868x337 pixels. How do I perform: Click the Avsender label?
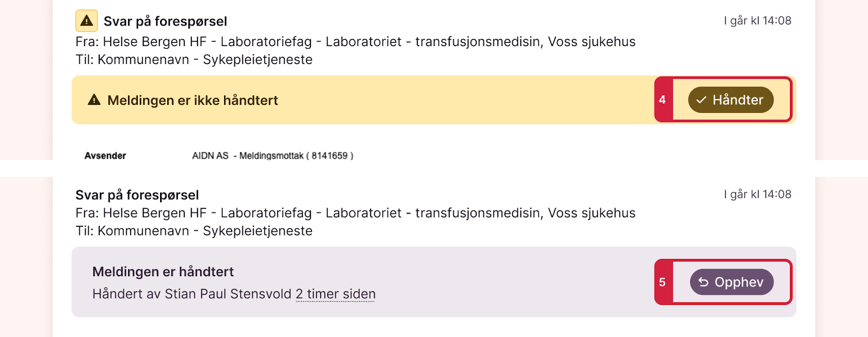click(105, 156)
